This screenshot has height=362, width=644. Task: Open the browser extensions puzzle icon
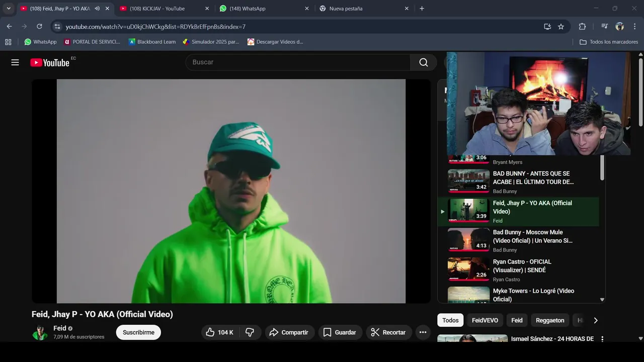582,27
